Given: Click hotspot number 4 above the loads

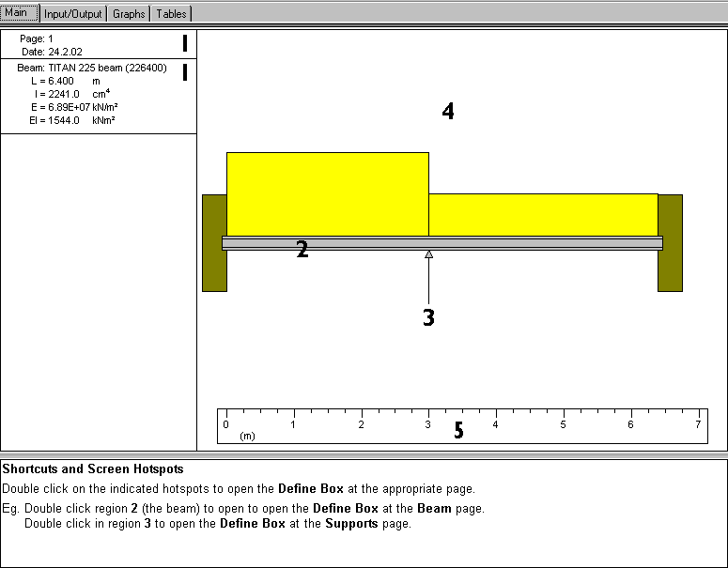Looking at the screenshot, I should pyautogui.click(x=448, y=112).
